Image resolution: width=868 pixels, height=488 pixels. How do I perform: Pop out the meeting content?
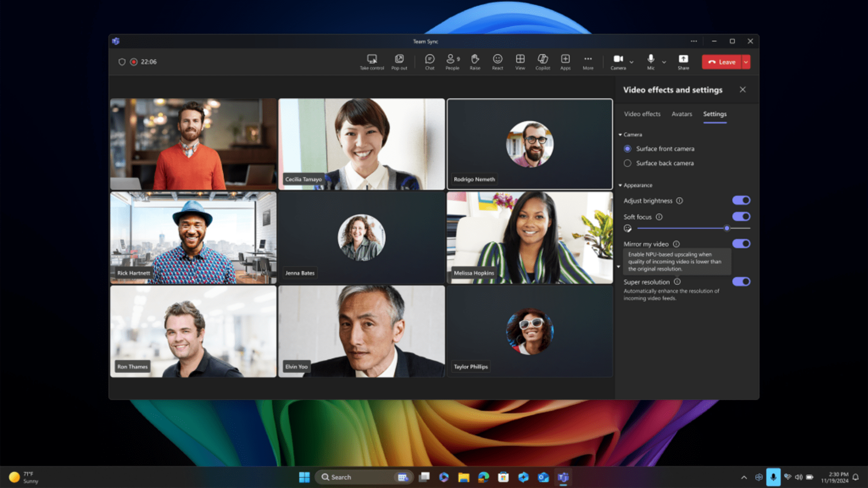click(399, 61)
